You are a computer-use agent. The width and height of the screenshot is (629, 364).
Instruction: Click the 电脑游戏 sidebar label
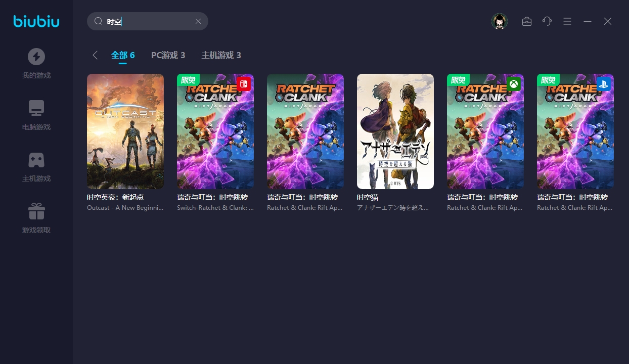[36, 127]
